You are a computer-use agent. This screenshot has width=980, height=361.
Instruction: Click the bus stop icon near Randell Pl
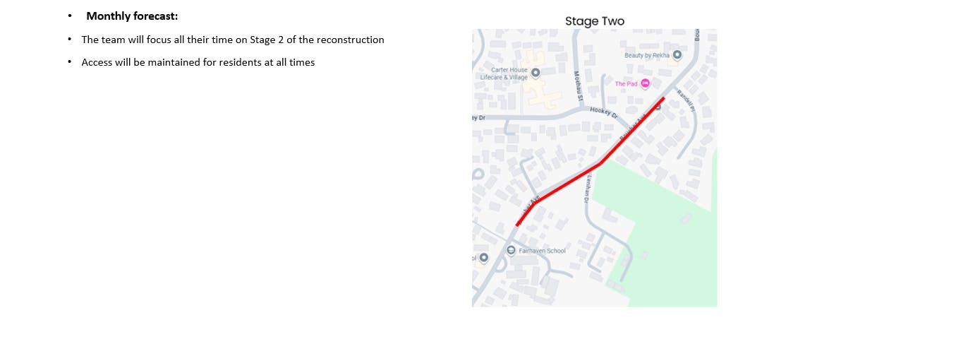pos(658,107)
